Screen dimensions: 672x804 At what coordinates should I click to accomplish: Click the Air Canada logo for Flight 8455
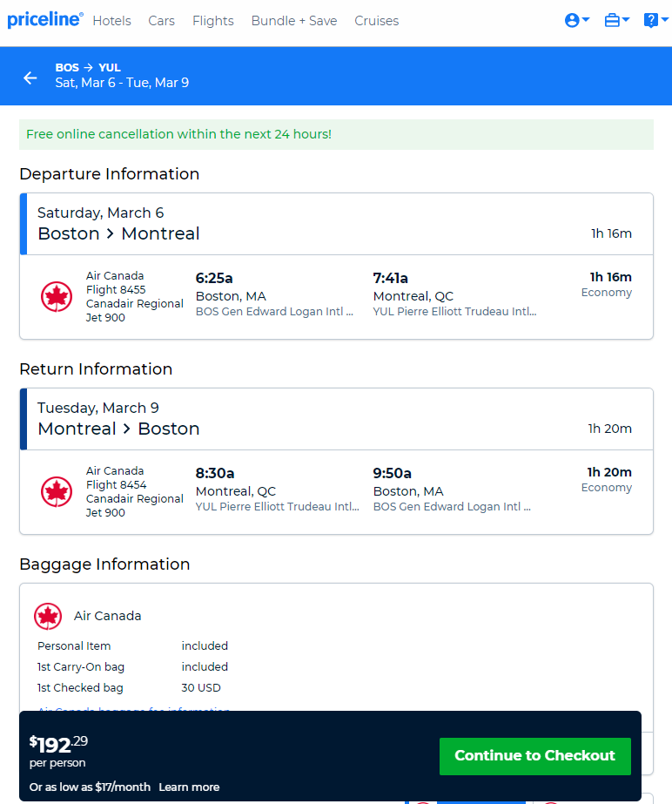tap(57, 296)
